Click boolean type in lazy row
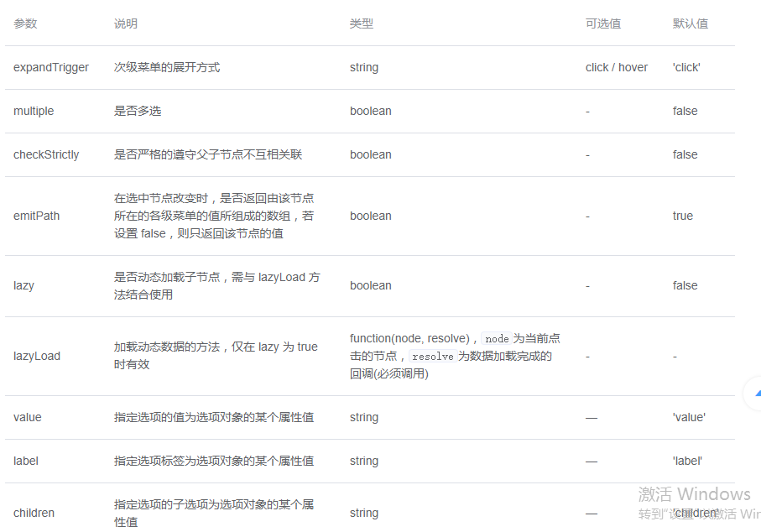 pyautogui.click(x=371, y=285)
